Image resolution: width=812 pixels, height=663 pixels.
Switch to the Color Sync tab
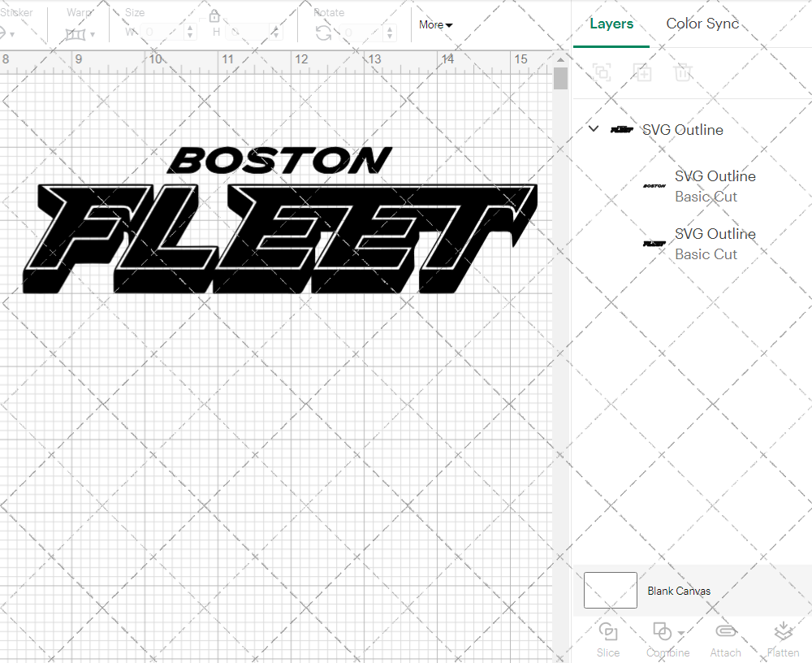point(702,24)
